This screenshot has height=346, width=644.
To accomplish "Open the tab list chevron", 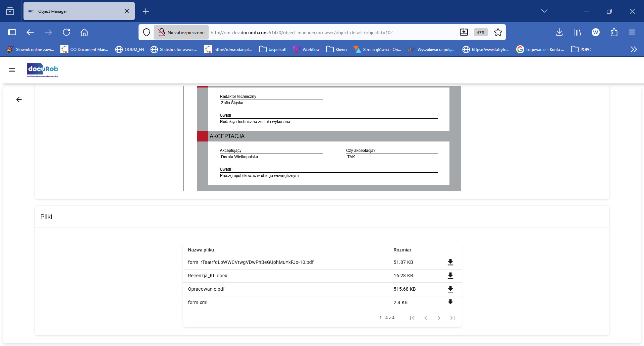I will [544, 11].
